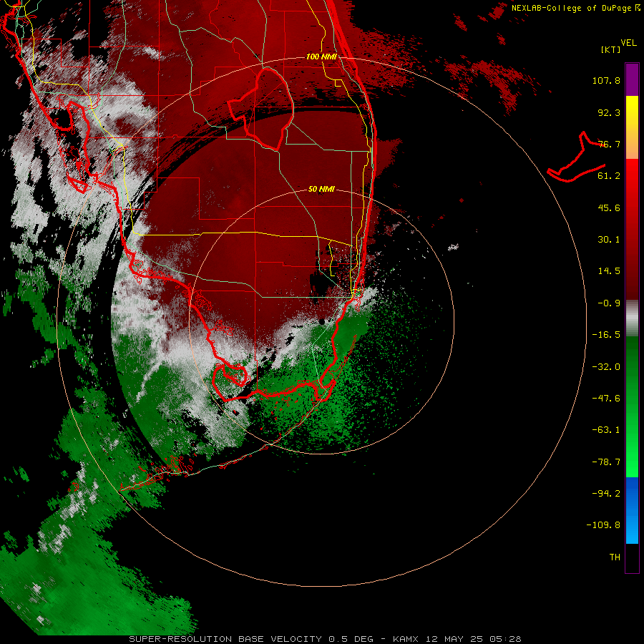Click the 50 NMI range ring label
This screenshot has height=644, width=644.
coord(321,189)
